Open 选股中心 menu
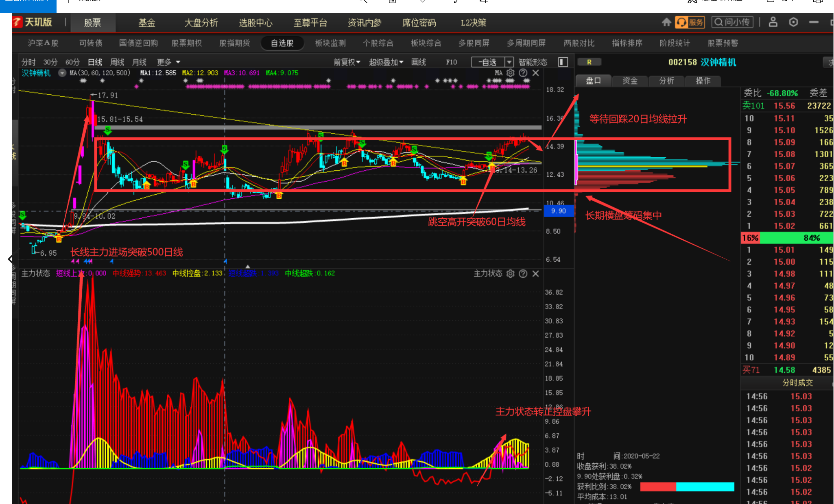 (255, 23)
